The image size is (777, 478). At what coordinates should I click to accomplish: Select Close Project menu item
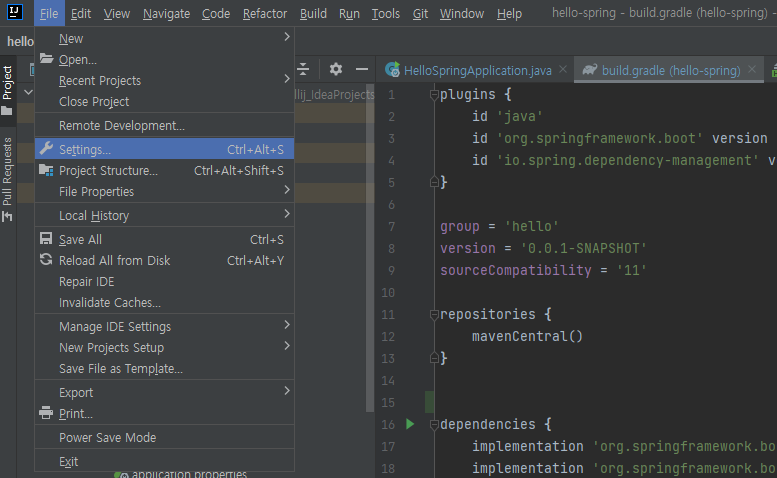(x=165, y=102)
